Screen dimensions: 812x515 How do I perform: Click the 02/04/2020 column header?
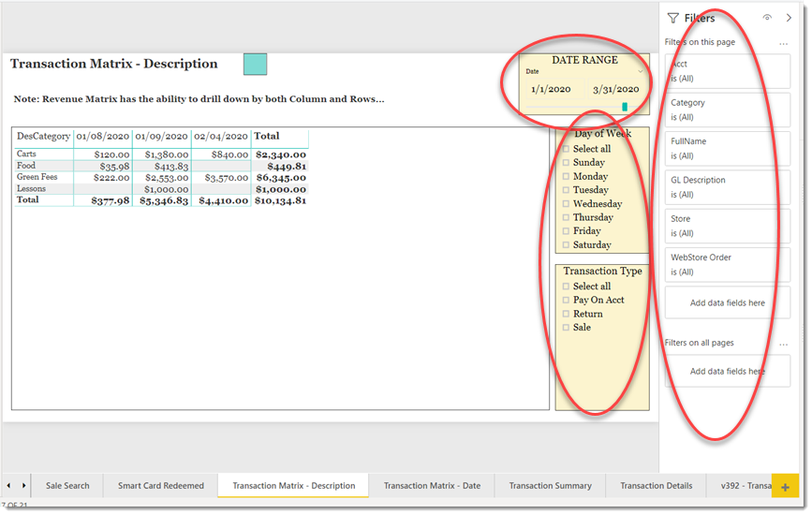click(221, 137)
